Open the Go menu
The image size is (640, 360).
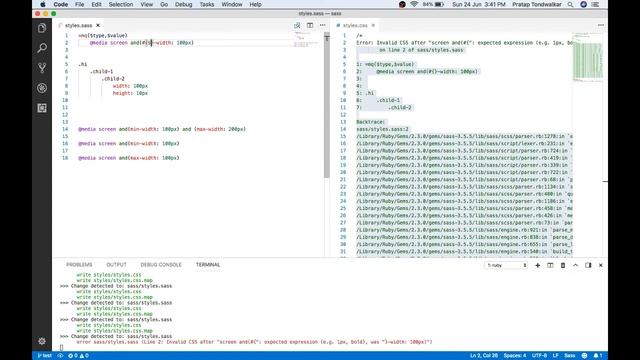pos(164,4)
